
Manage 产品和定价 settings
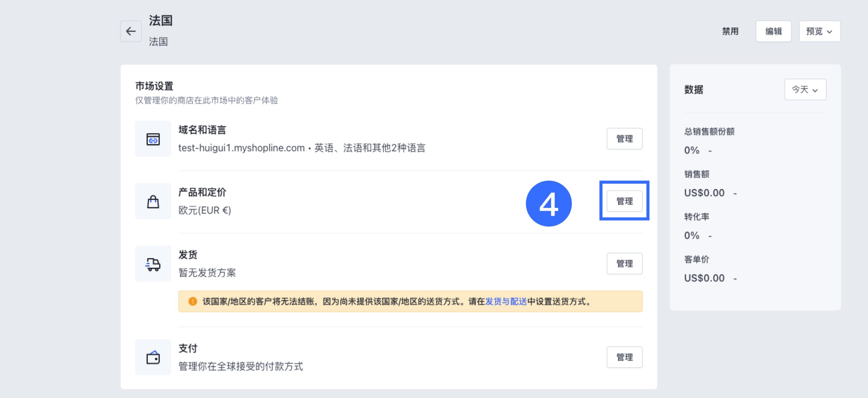pos(624,201)
